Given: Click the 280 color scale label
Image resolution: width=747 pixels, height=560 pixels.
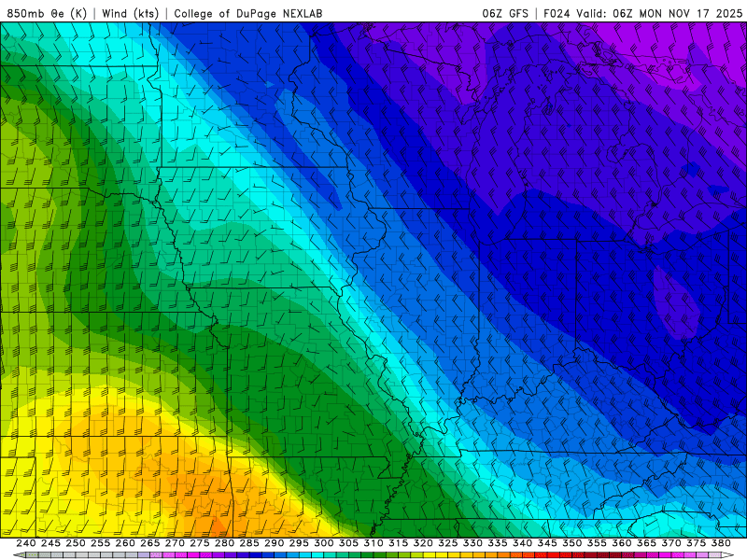Looking at the screenshot, I should click(224, 543).
